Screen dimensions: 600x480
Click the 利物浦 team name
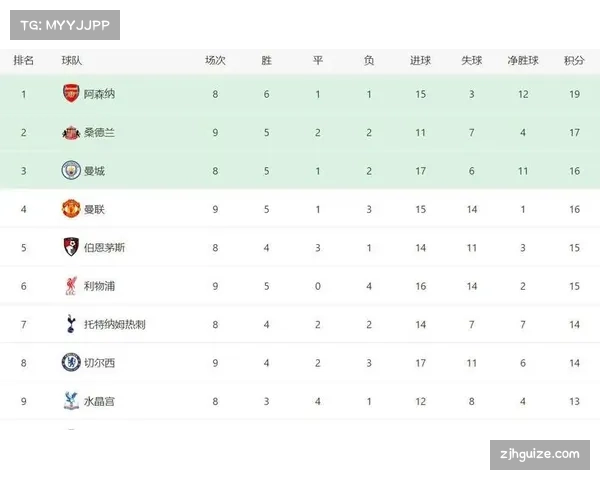[99, 286]
